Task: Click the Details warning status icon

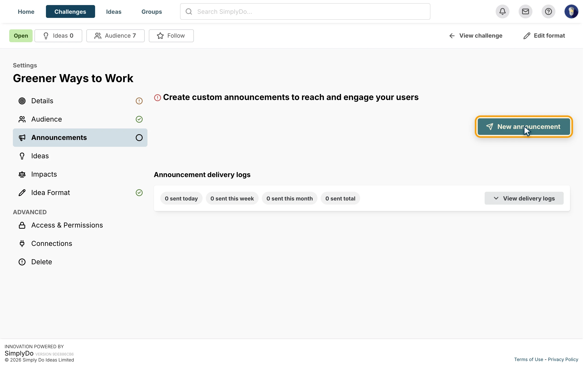Action: (x=139, y=101)
